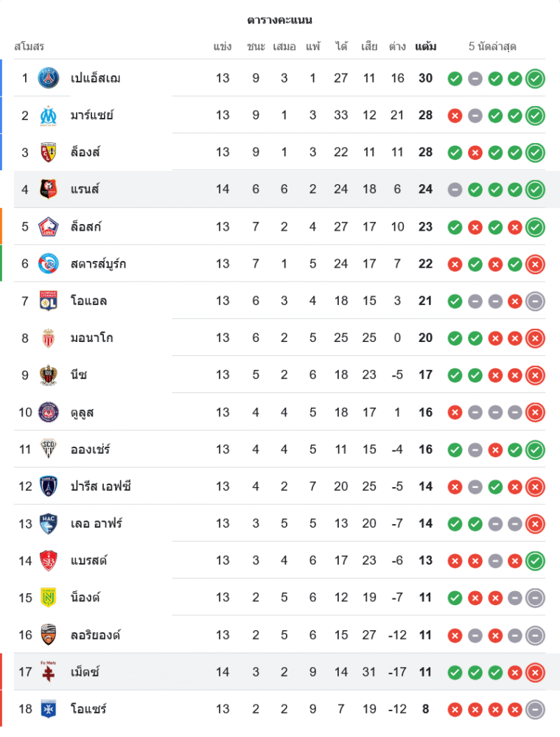Open the team link เปแอ็สเฌ
560x737 pixels.
tap(96, 78)
